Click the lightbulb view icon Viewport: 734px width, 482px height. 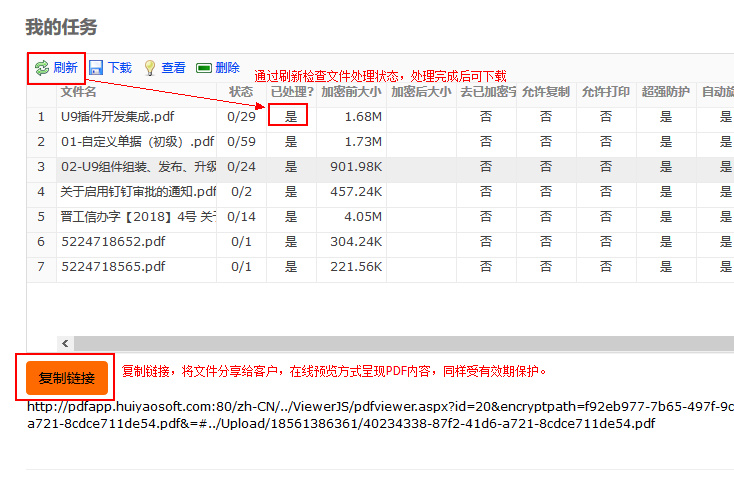pyautogui.click(x=150, y=68)
